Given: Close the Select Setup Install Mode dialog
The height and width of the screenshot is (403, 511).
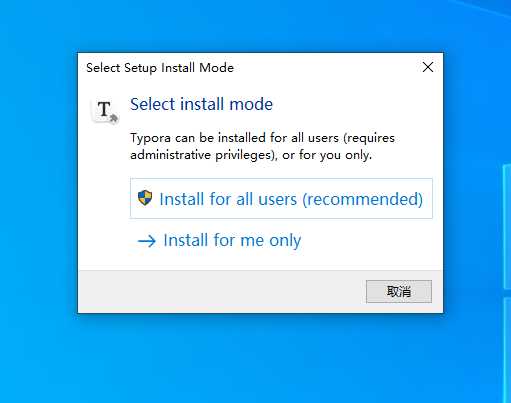Looking at the screenshot, I should pos(428,67).
